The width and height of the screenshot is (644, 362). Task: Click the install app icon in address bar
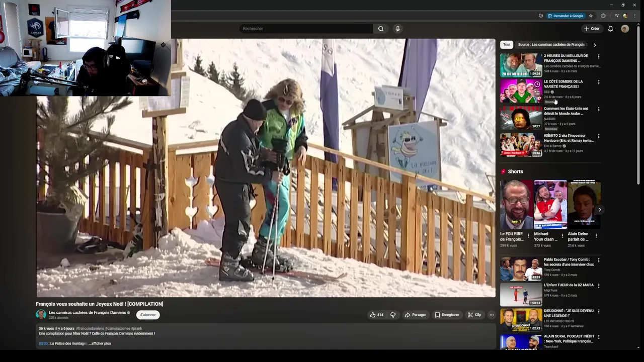541,16
